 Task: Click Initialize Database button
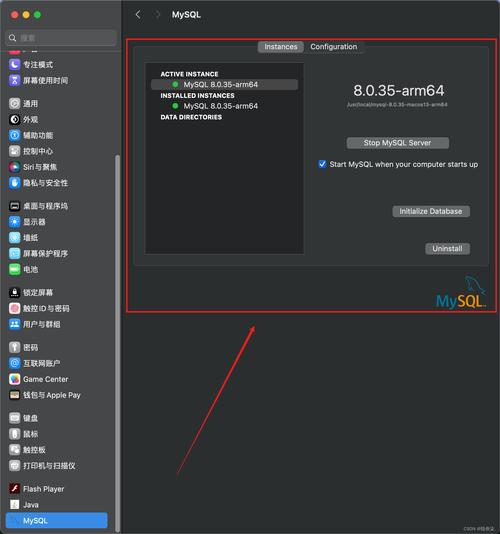pos(431,211)
